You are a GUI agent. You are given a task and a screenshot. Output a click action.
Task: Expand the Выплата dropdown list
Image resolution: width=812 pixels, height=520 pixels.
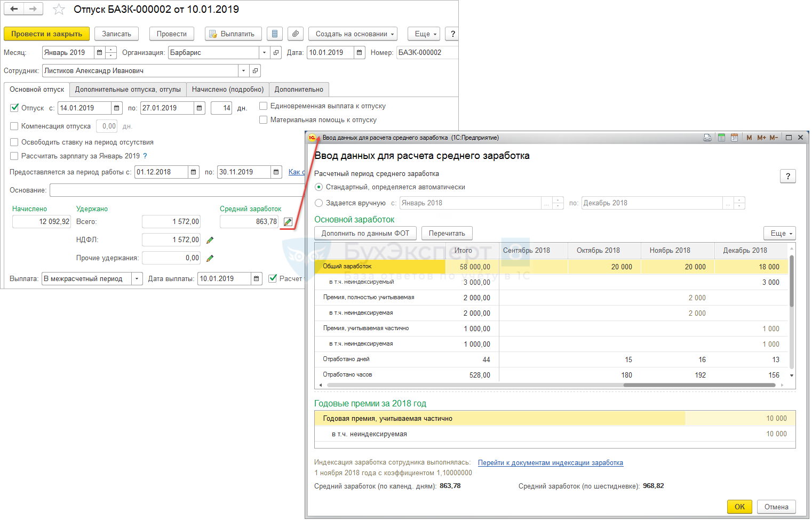coord(137,278)
